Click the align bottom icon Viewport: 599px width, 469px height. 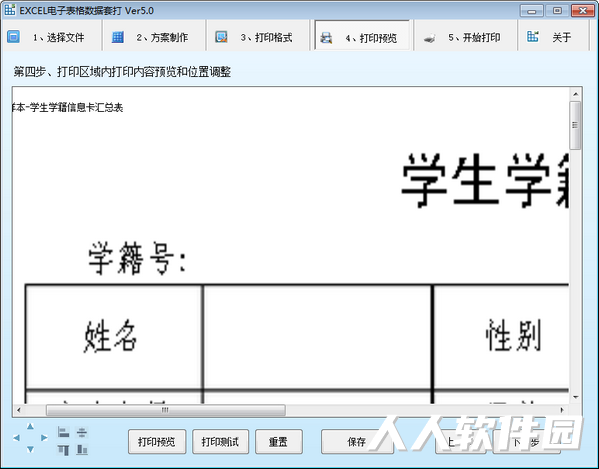pyautogui.click(x=82, y=450)
